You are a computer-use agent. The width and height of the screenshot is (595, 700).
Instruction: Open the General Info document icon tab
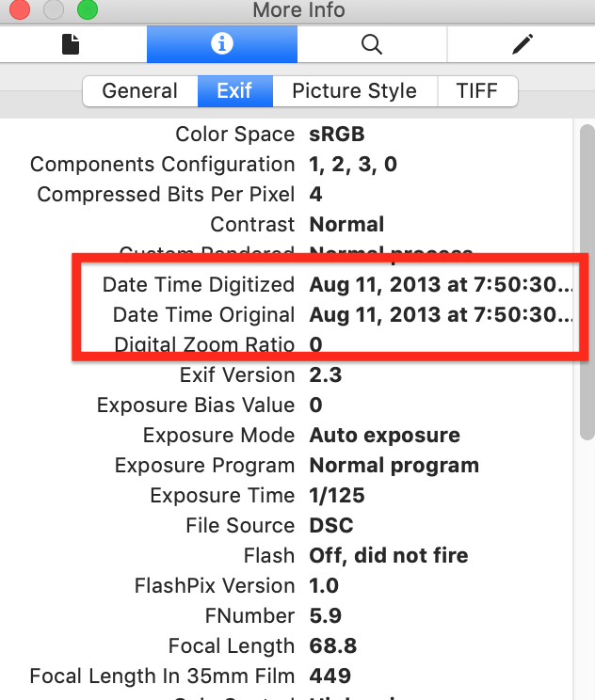[71, 44]
